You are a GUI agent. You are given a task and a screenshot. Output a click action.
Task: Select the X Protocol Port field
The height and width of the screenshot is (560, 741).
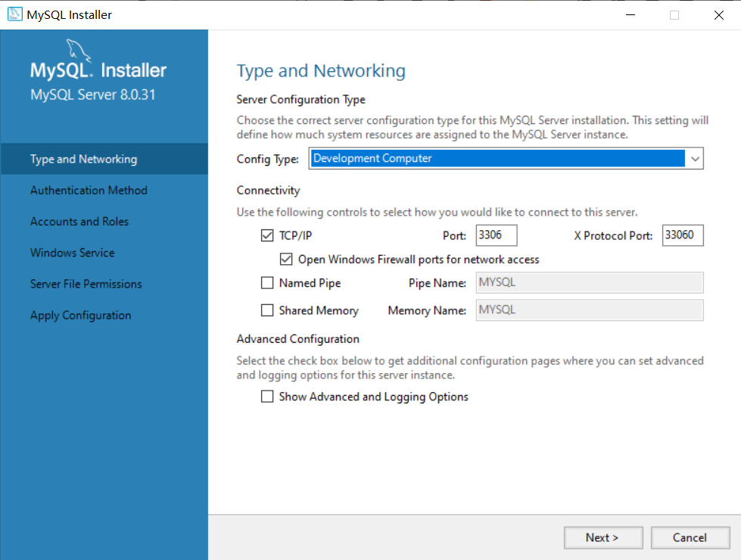[682, 235]
